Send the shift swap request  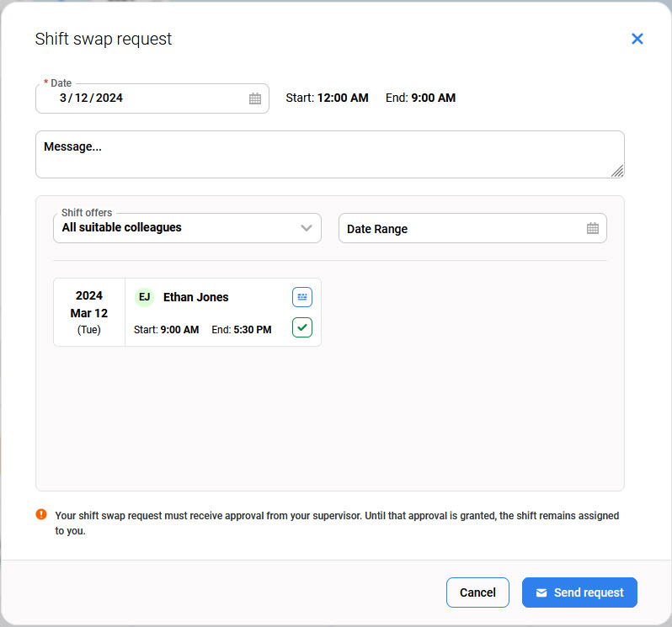[x=579, y=592]
